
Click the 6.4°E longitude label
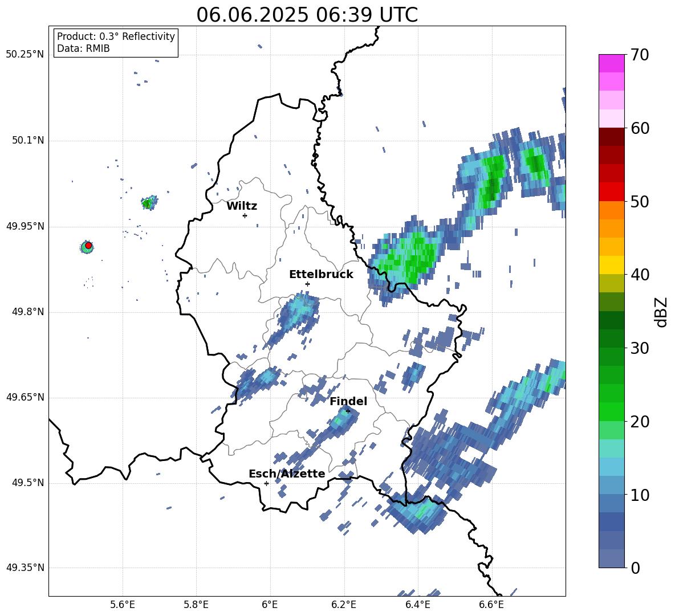click(x=417, y=605)
